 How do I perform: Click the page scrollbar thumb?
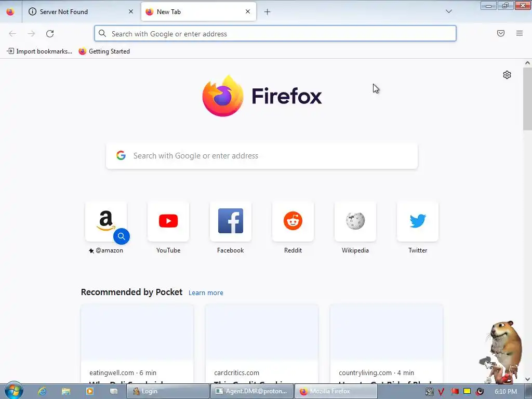(527, 99)
